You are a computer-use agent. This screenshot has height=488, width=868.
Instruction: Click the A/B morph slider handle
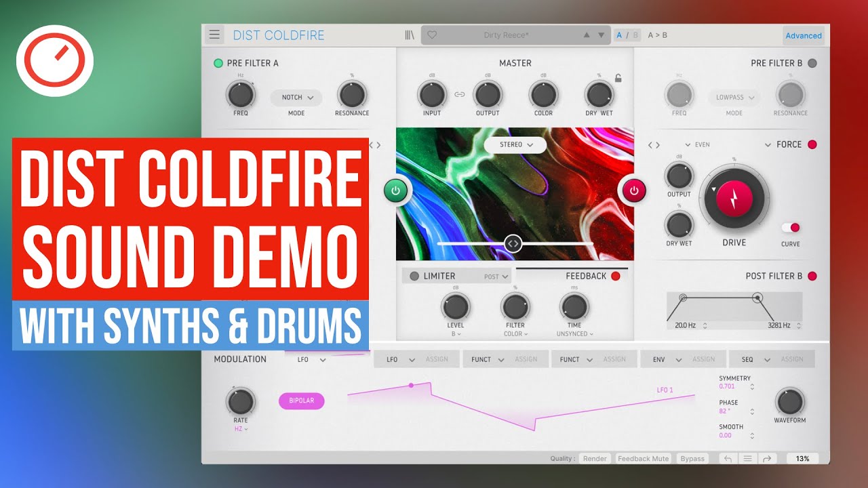pos(513,243)
